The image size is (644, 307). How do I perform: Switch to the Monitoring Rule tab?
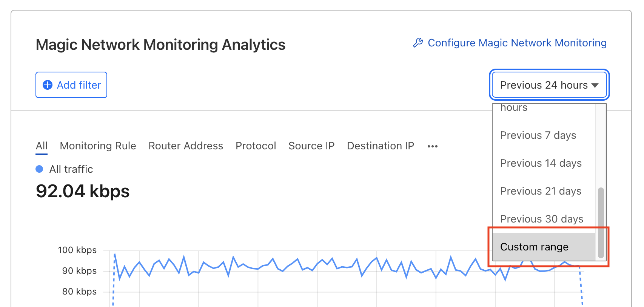(x=98, y=146)
